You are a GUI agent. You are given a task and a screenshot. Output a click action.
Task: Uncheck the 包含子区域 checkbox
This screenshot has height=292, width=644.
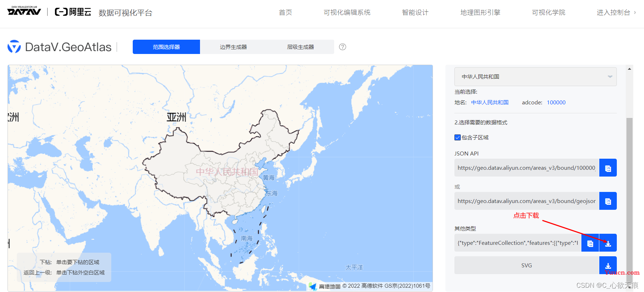(x=458, y=137)
